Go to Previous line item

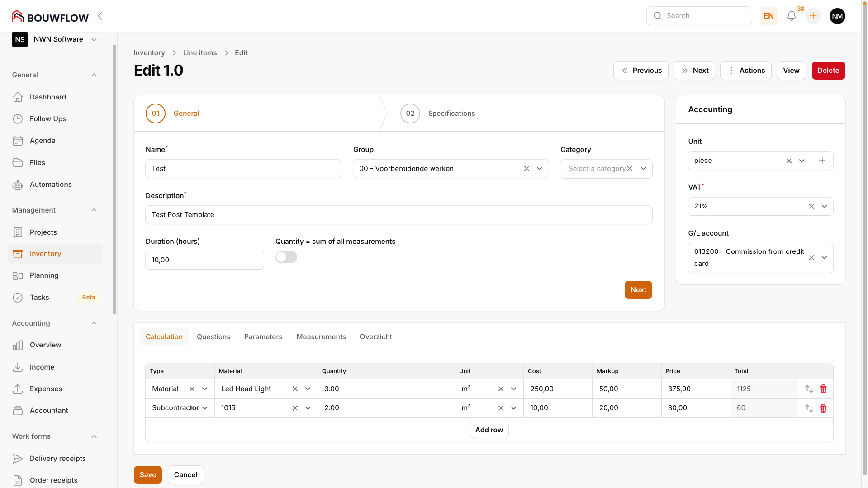tap(641, 71)
